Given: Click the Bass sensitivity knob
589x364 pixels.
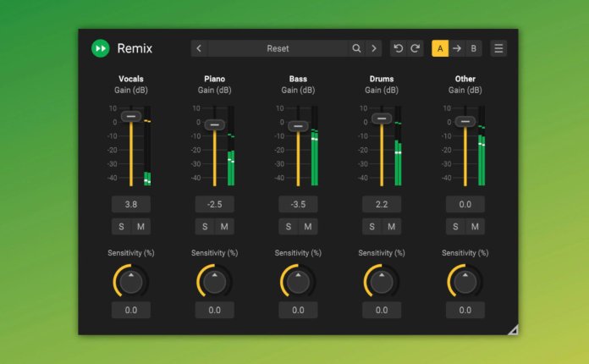Looking at the screenshot, I should [x=298, y=282].
